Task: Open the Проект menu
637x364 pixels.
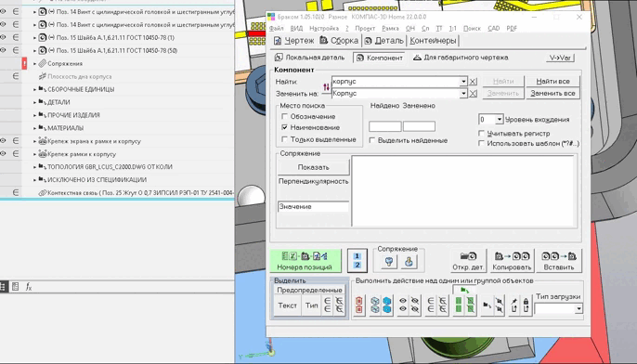Action: click(365, 29)
